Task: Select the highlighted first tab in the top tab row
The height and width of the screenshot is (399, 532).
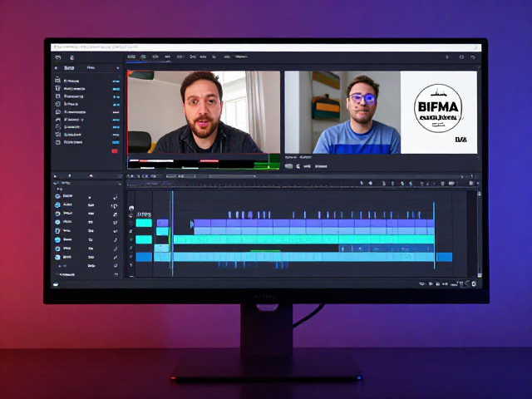Action: coord(131,57)
